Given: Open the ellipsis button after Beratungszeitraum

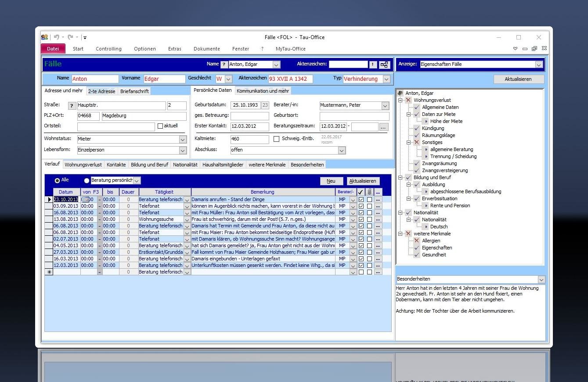Looking at the screenshot, I should (384, 127).
